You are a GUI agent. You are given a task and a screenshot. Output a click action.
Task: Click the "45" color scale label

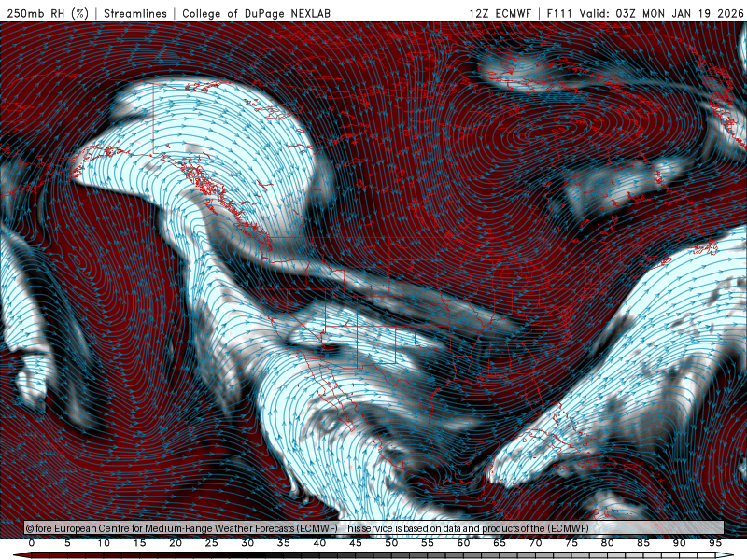[x=356, y=543]
